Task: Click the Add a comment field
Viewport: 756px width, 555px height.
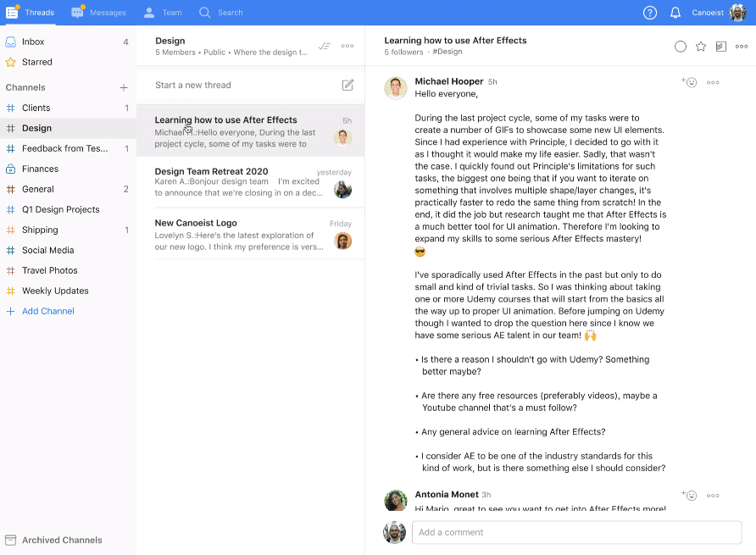Action: [576, 532]
